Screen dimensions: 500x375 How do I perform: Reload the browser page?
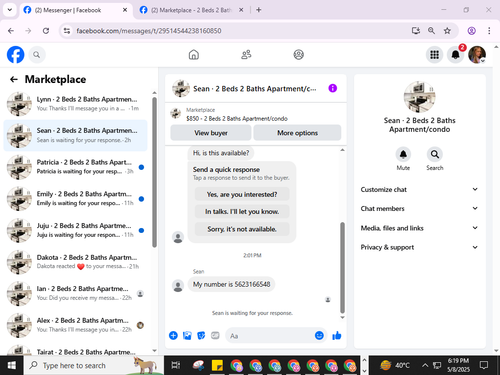(46, 31)
